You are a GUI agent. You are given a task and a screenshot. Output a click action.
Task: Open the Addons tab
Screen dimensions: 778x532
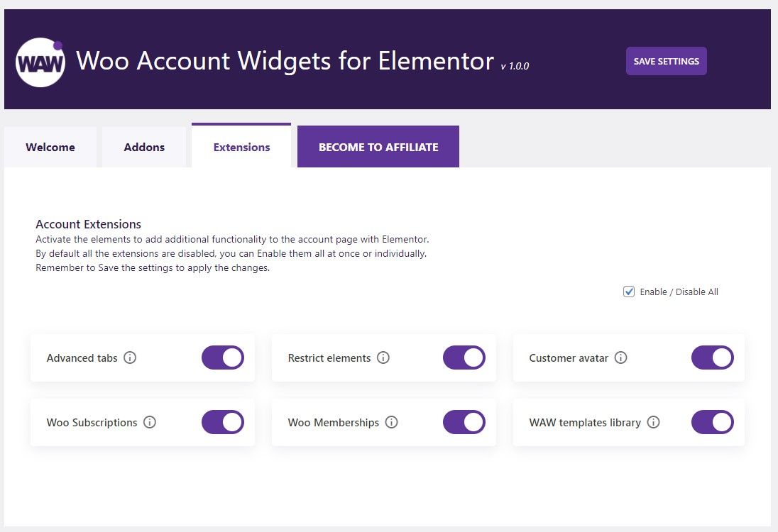tap(144, 148)
